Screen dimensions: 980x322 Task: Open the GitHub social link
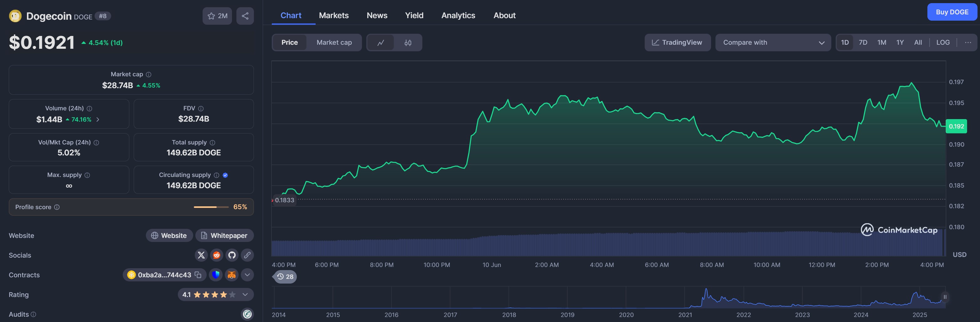pyautogui.click(x=232, y=255)
